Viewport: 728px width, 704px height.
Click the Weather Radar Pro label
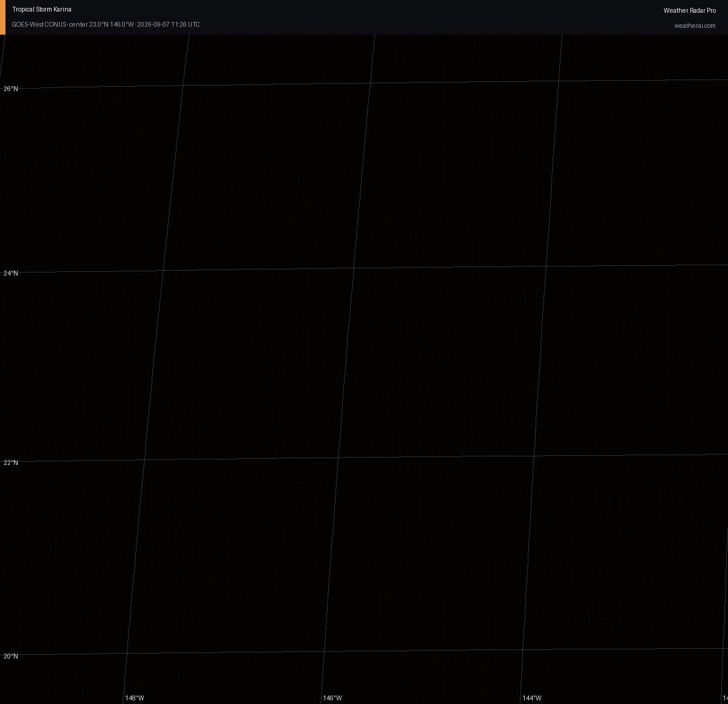(x=690, y=10)
